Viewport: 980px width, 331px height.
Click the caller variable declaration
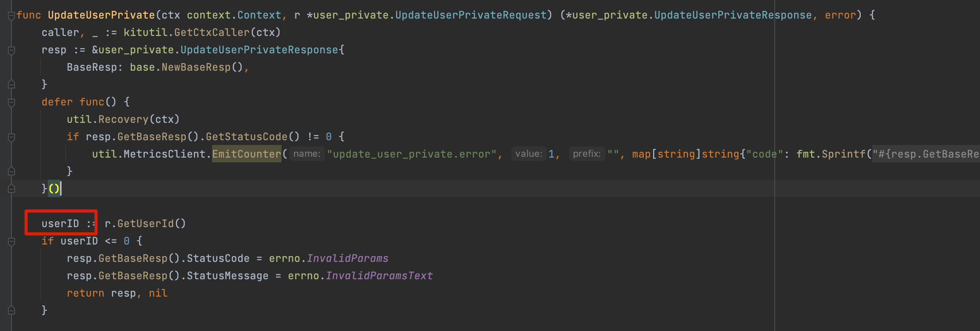click(60, 32)
